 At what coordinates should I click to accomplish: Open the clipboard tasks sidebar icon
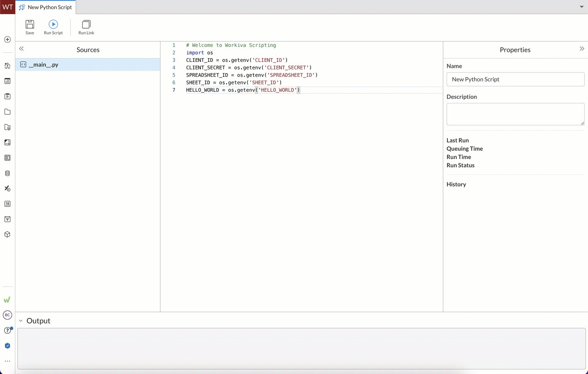[x=7, y=96]
